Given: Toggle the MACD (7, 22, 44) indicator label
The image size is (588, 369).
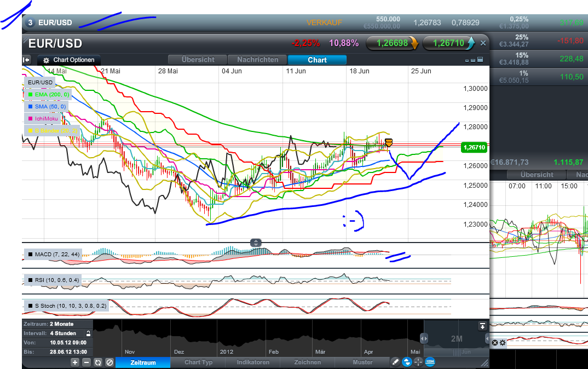Looking at the screenshot, I should click(53, 254).
